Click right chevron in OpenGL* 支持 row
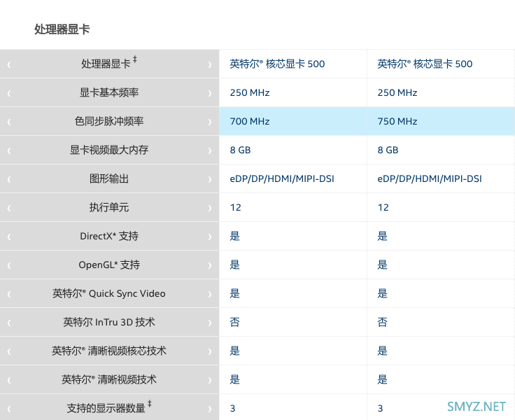Screen dimensions: 515x420 (210, 265)
